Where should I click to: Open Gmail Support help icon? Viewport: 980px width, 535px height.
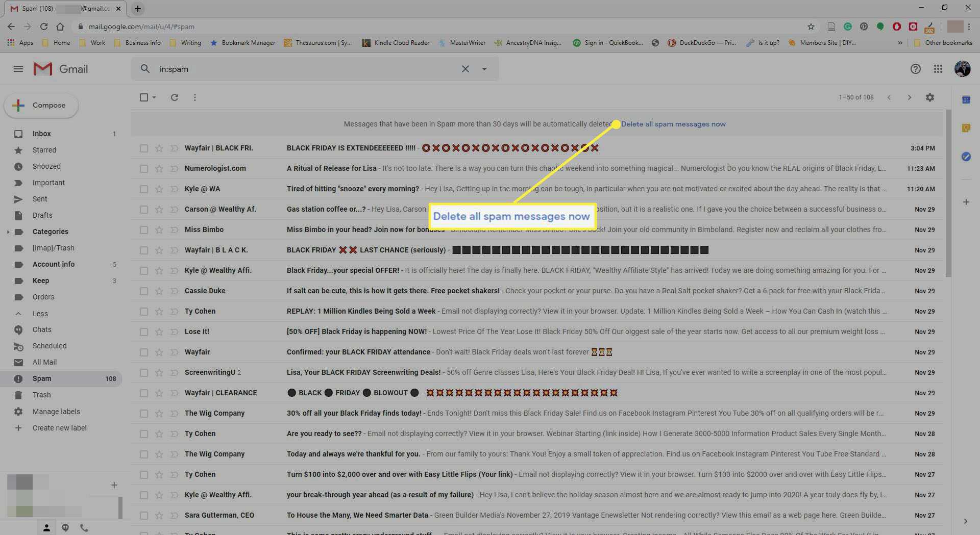click(x=916, y=69)
